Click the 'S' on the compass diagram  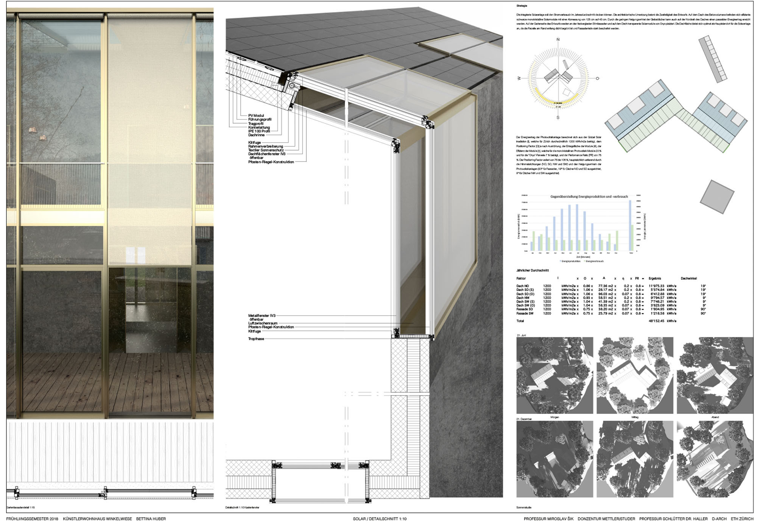click(x=558, y=118)
